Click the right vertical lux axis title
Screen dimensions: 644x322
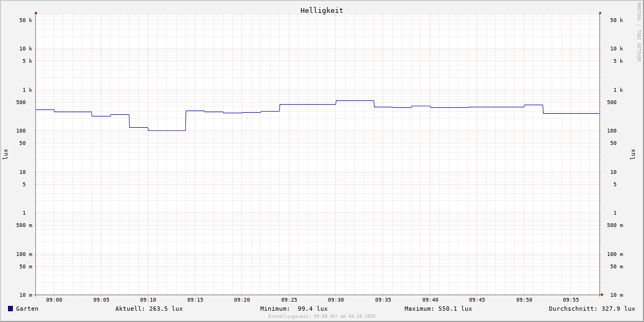coord(633,155)
